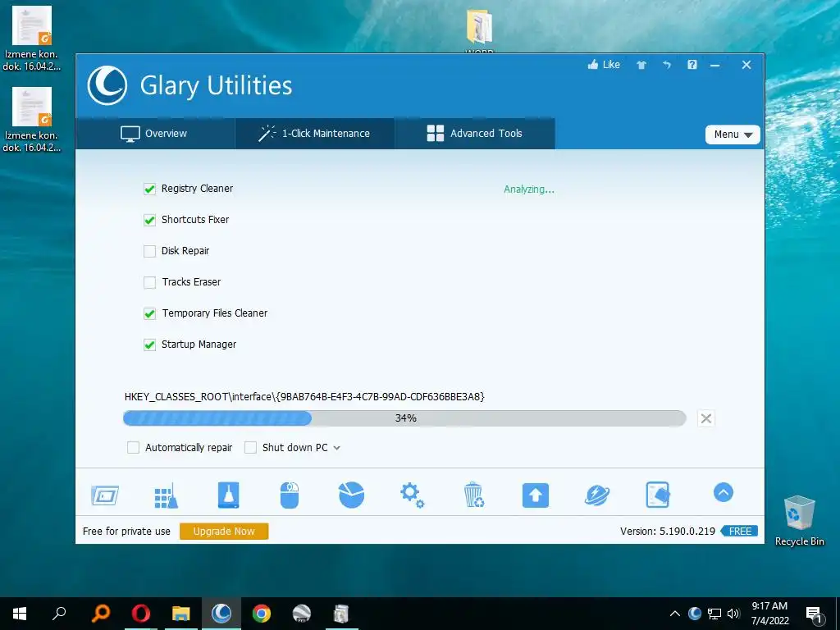Open the help question mark icon
Viewport: 840px width, 630px height.
point(692,65)
